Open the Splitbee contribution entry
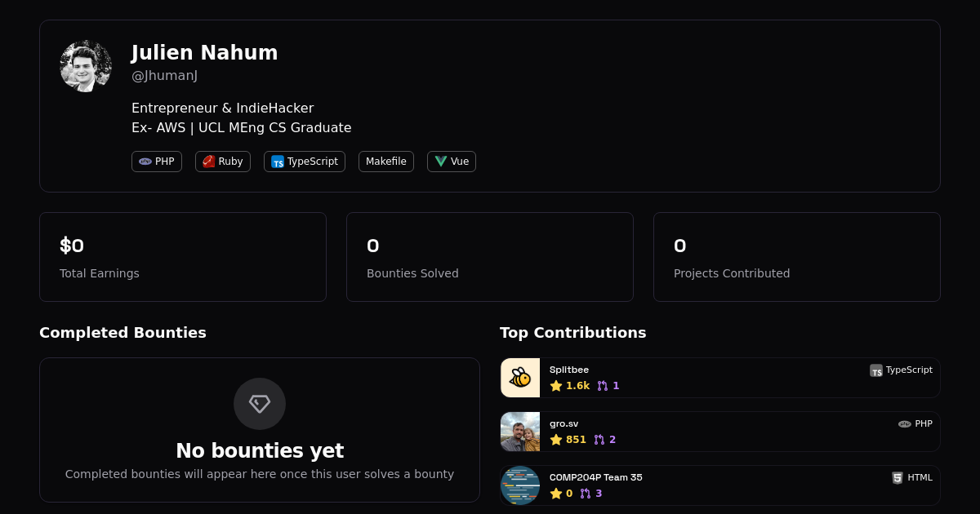Viewport: 980px width, 514px height. click(x=569, y=370)
